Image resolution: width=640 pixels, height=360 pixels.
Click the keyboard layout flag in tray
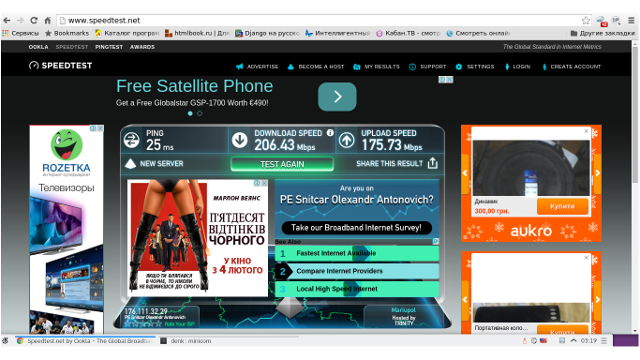[543, 341]
